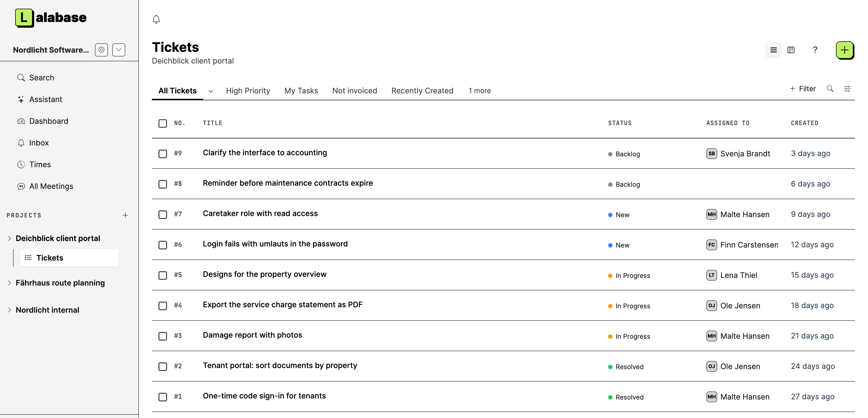Click the In Progress status of ticket #4
Viewport: 868px width, 418px height.
click(629, 306)
